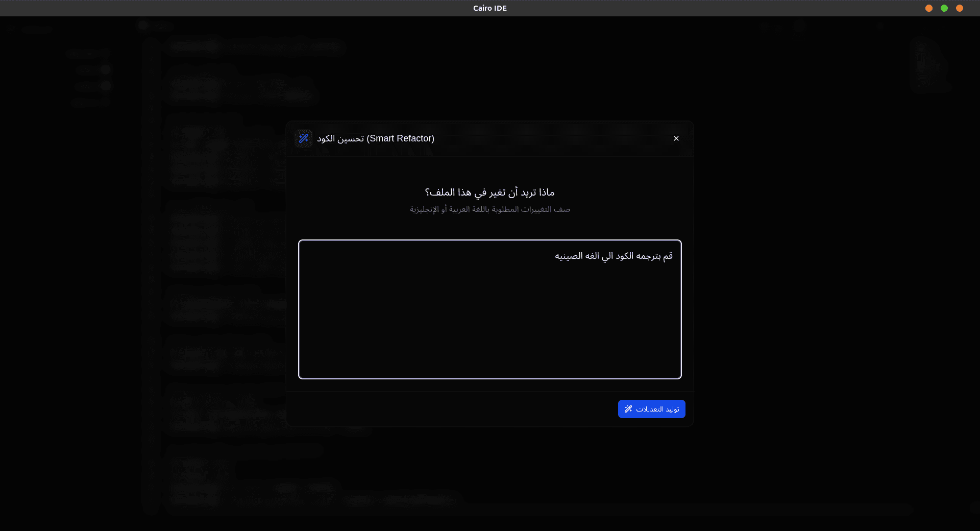Viewport: 980px width, 531px height.
Task: Click the rightmost orange window control dot
Action: (x=960, y=8)
